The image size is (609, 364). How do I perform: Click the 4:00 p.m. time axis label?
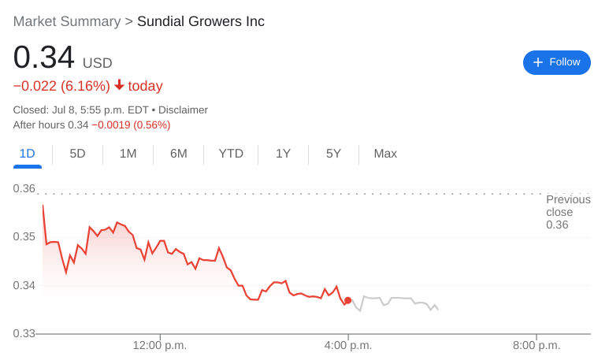(348, 345)
